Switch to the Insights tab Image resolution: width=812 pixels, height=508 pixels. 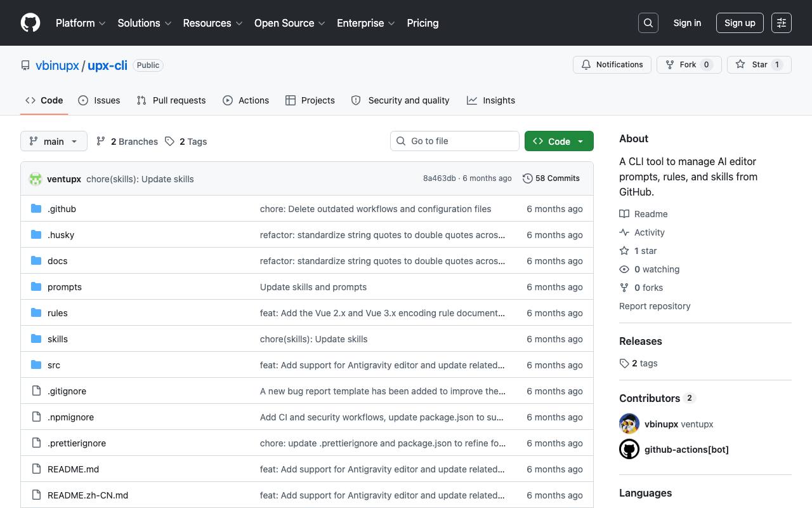point(491,100)
